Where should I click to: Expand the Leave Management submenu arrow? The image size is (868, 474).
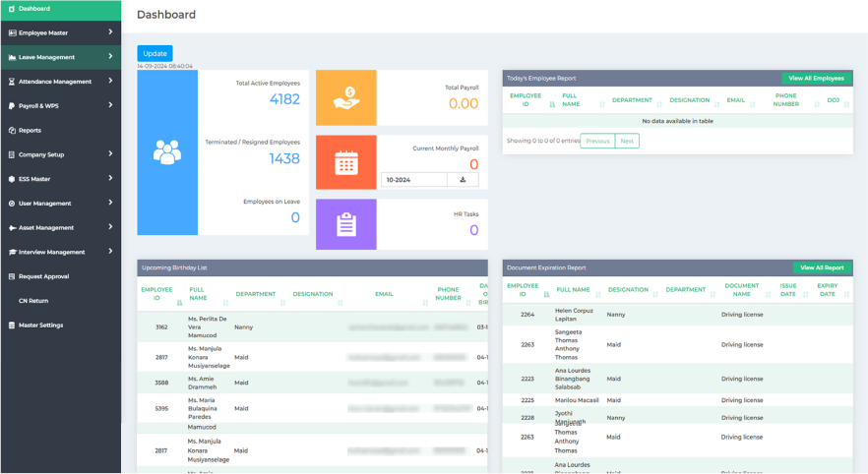coord(110,56)
